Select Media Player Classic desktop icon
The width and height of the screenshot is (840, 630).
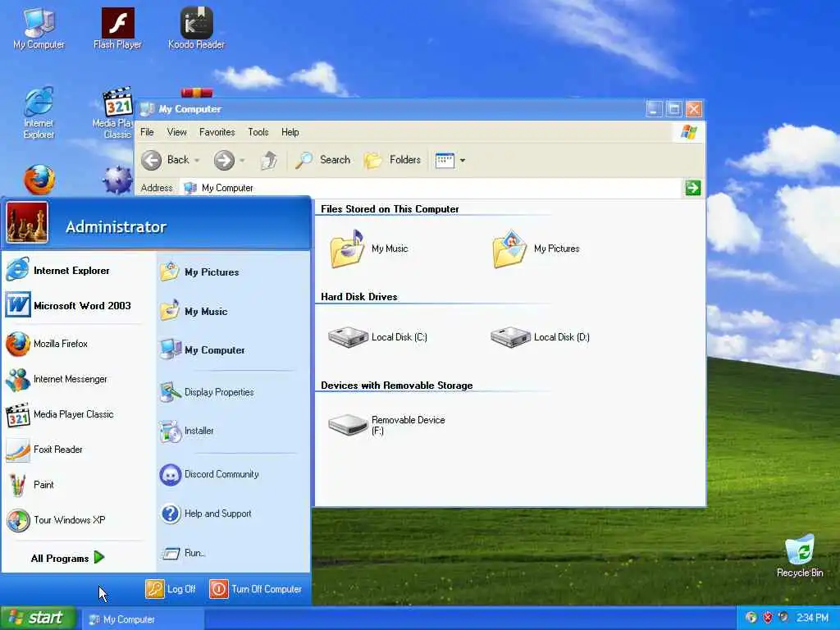114,113
